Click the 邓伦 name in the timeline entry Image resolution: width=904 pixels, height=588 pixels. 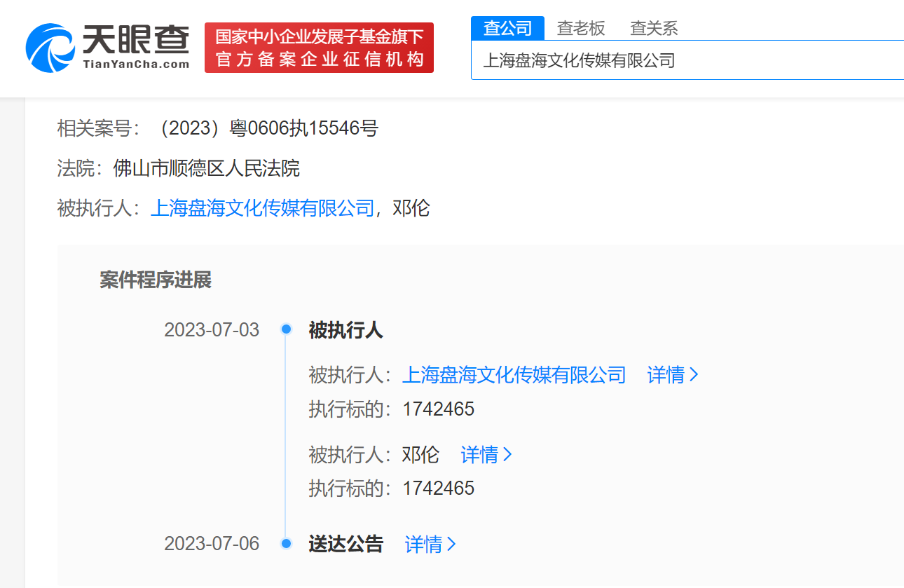coord(420,455)
